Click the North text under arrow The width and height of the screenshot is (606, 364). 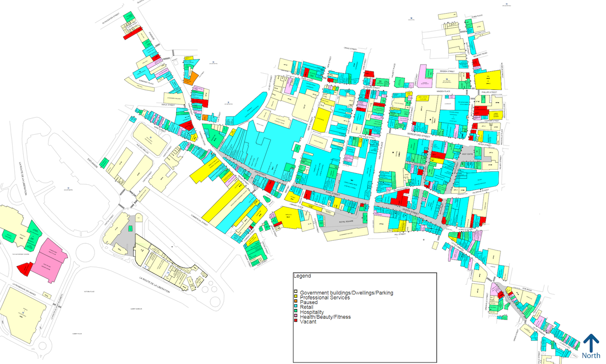pos(591,355)
